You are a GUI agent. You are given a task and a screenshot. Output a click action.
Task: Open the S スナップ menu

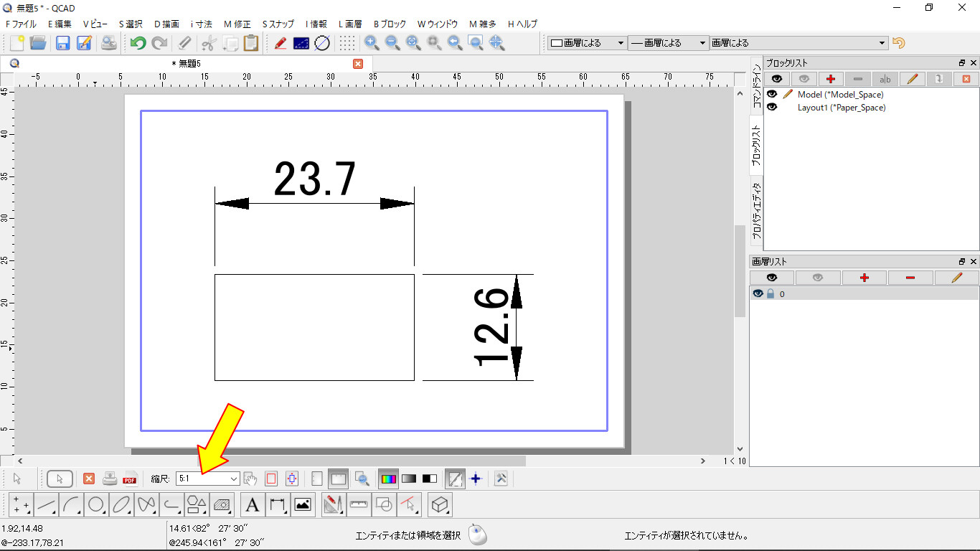pos(278,24)
